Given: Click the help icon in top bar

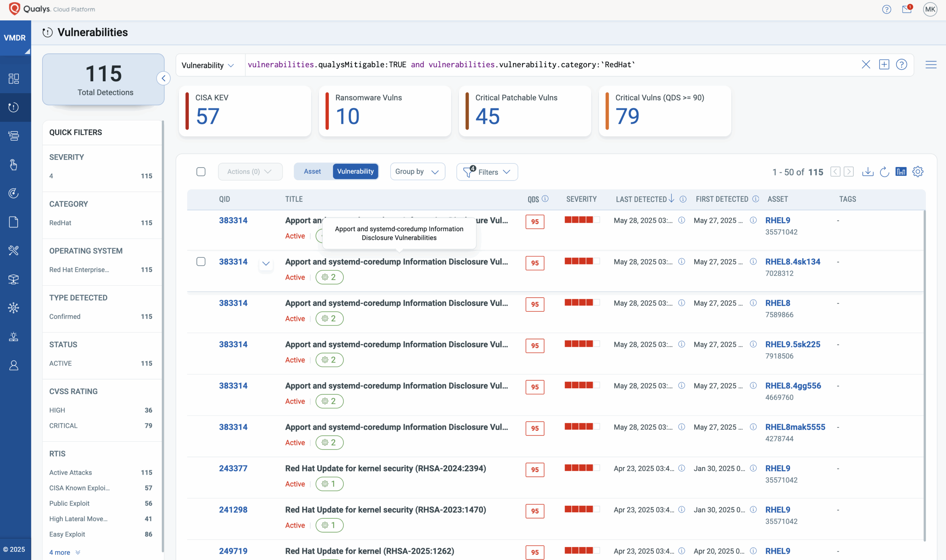Looking at the screenshot, I should pyautogui.click(x=887, y=9).
